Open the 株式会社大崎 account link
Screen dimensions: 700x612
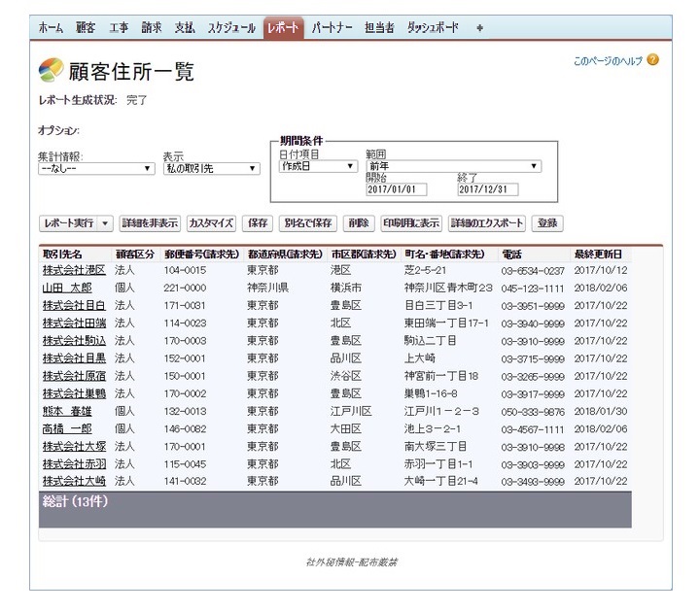click(74, 481)
